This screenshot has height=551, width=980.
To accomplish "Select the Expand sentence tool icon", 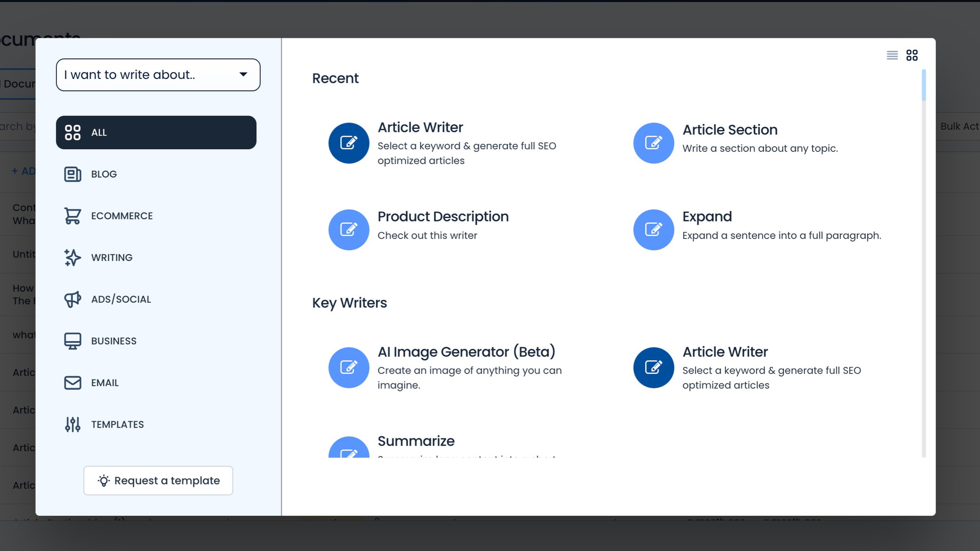I will coord(653,229).
